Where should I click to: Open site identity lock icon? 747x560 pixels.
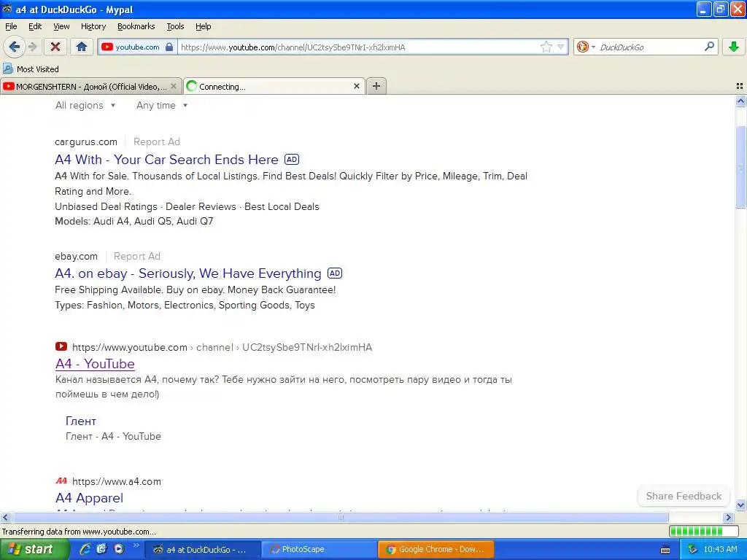[169, 47]
